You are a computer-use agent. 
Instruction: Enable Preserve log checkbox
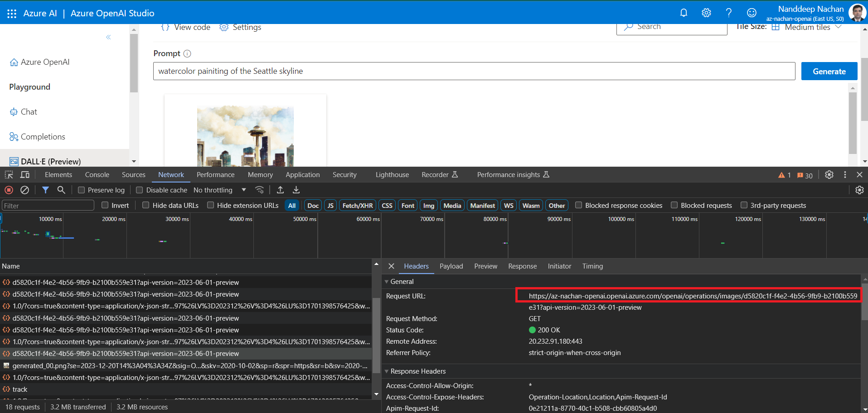coord(82,190)
